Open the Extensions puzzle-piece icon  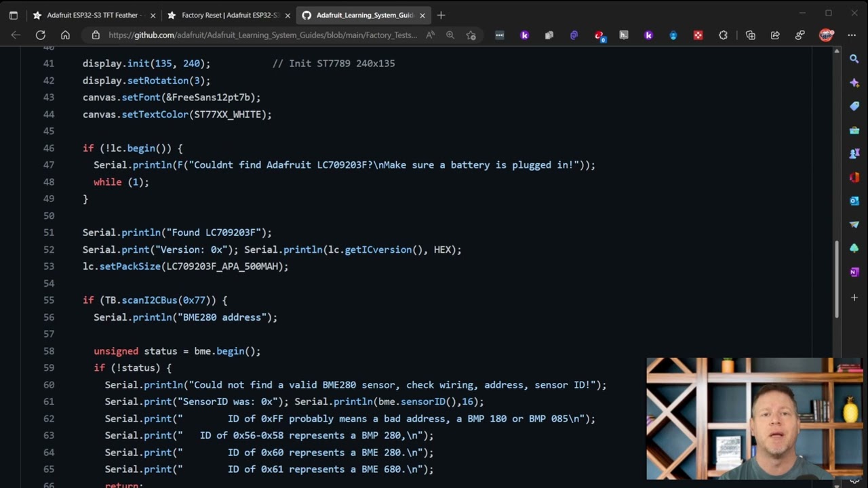pyautogui.click(x=723, y=35)
